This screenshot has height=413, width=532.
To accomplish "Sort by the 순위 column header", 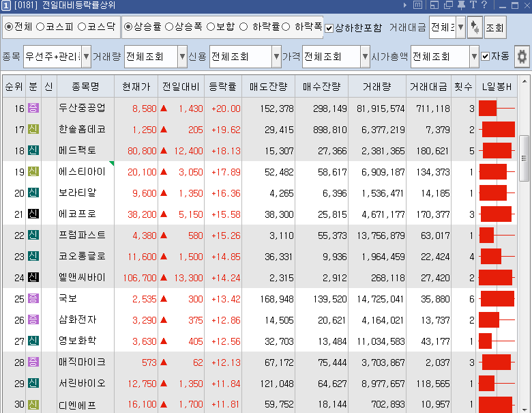I will (14, 87).
